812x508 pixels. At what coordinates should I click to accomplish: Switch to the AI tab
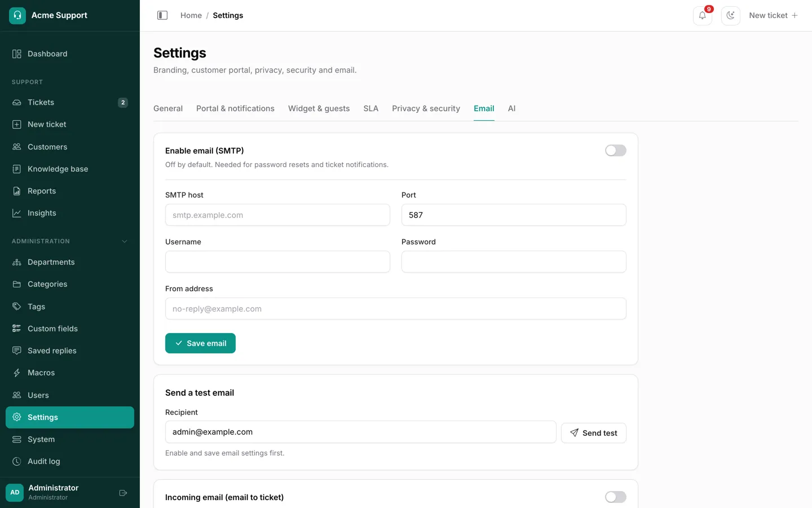coord(511,108)
